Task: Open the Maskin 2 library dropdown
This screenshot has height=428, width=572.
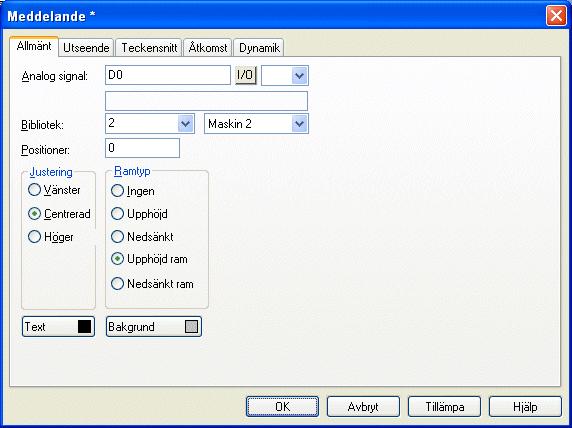Action: click(299, 124)
